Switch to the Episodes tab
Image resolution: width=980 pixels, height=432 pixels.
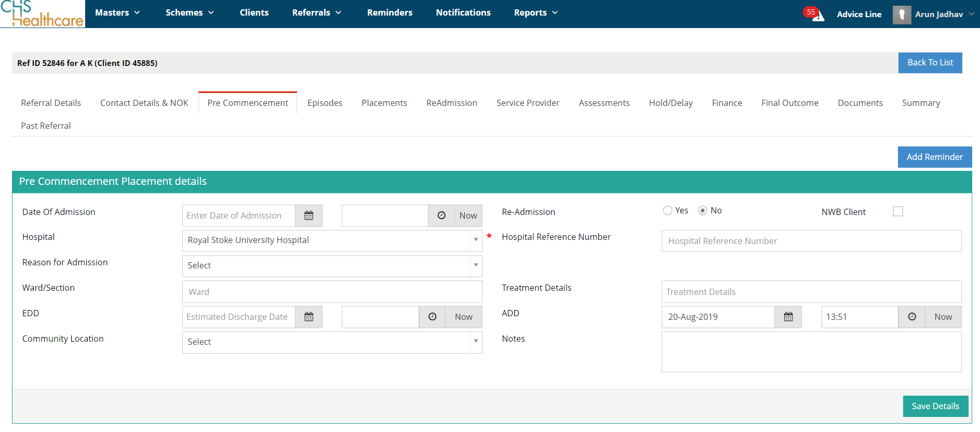pos(325,103)
